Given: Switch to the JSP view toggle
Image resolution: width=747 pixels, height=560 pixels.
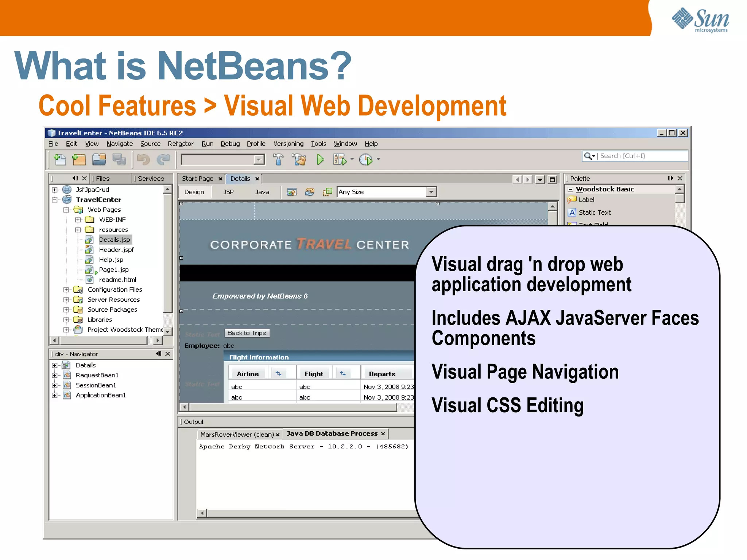Looking at the screenshot, I should point(228,192).
